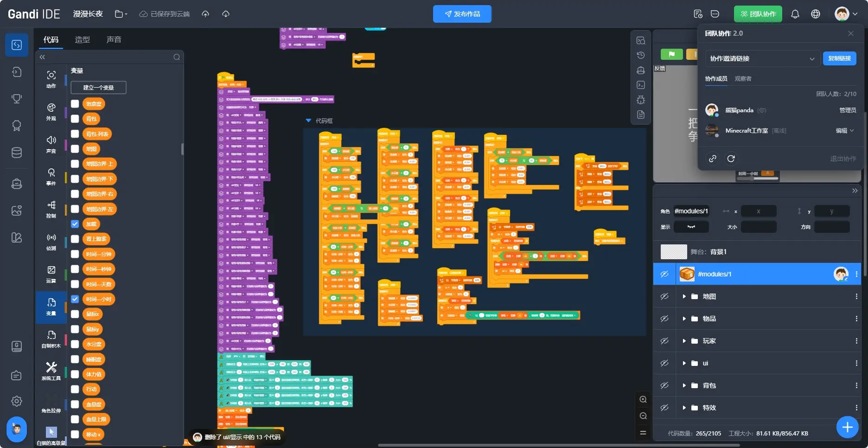The width and height of the screenshot is (868, 448).
Task: Open the terminal console icon in right toolbar
Action: click(x=641, y=85)
